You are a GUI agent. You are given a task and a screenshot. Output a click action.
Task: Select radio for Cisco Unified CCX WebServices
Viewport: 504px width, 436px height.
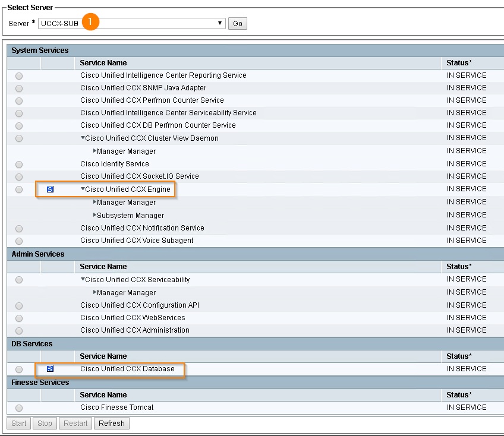click(x=19, y=318)
